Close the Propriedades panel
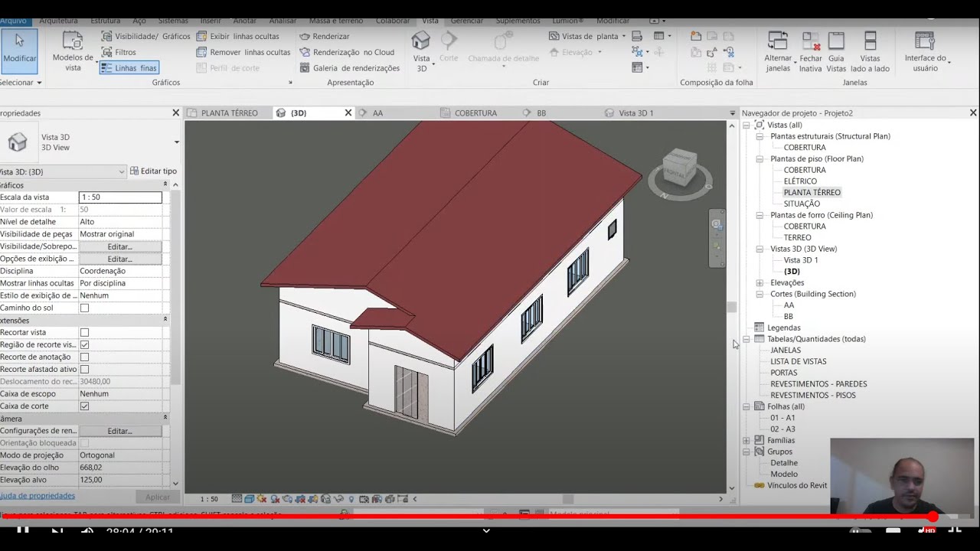The image size is (980, 551). (x=175, y=112)
